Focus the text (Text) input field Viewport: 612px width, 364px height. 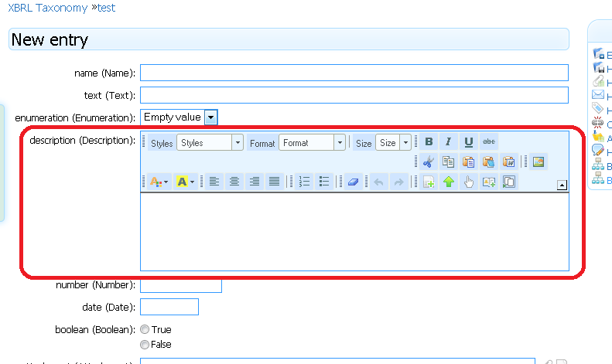pyautogui.click(x=354, y=95)
